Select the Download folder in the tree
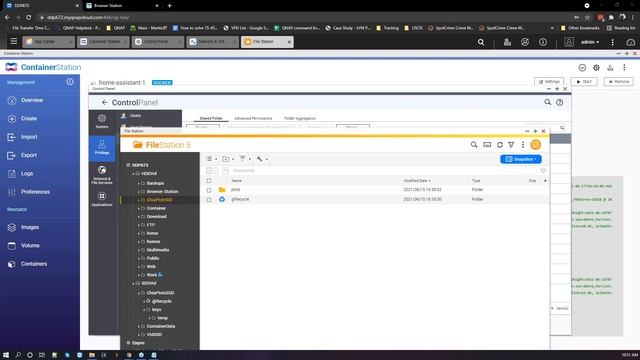640x360 pixels. (x=156, y=217)
